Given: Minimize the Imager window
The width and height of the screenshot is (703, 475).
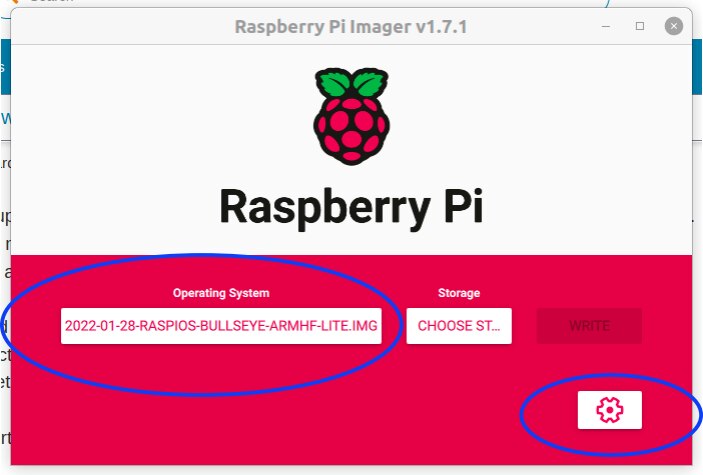Looking at the screenshot, I should [x=606, y=26].
